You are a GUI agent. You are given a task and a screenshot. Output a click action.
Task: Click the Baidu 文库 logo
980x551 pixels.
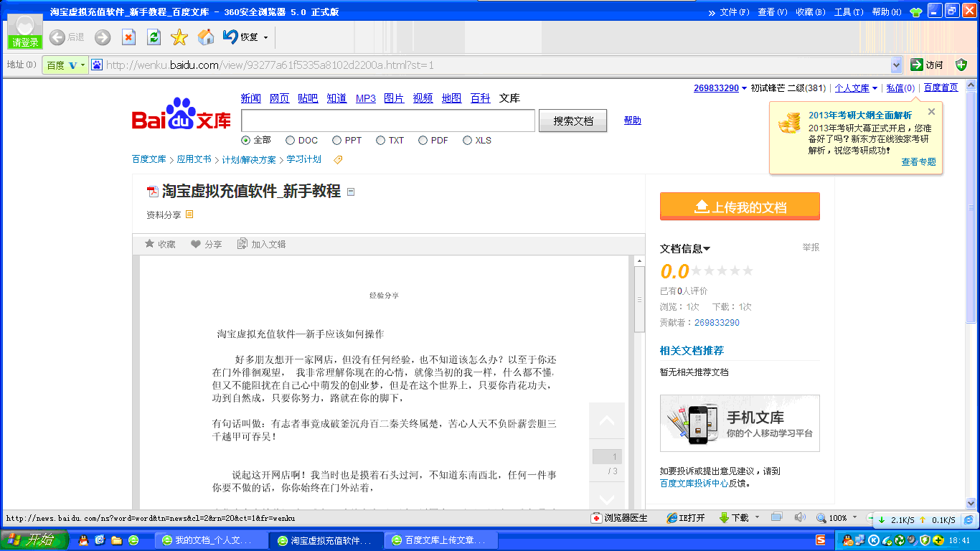[x=182, y=115]
